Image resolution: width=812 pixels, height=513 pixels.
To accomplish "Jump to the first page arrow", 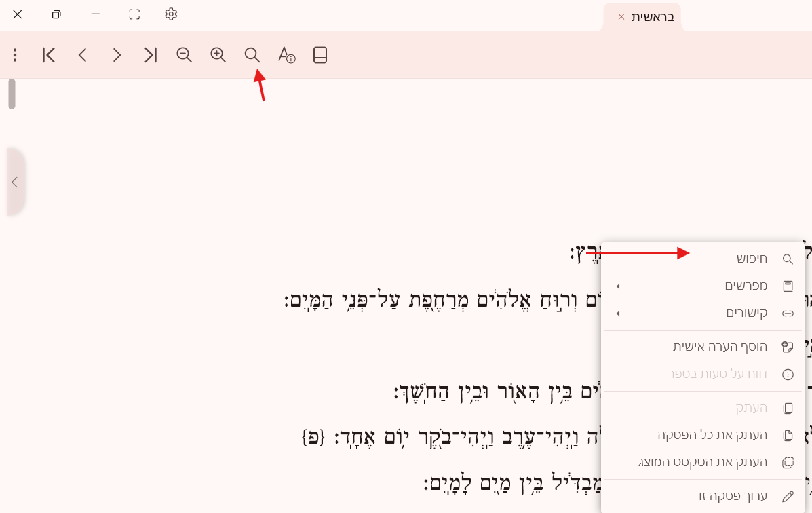I will [x=49, y=55].
